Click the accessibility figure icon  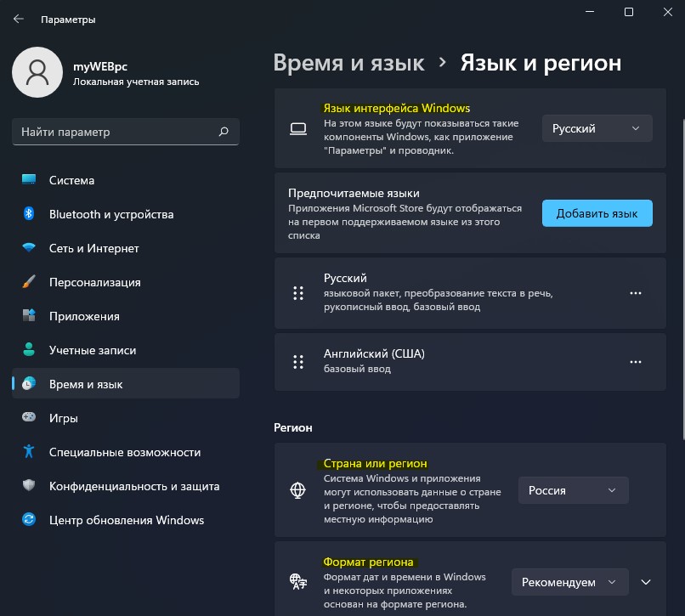coord(29,451)
